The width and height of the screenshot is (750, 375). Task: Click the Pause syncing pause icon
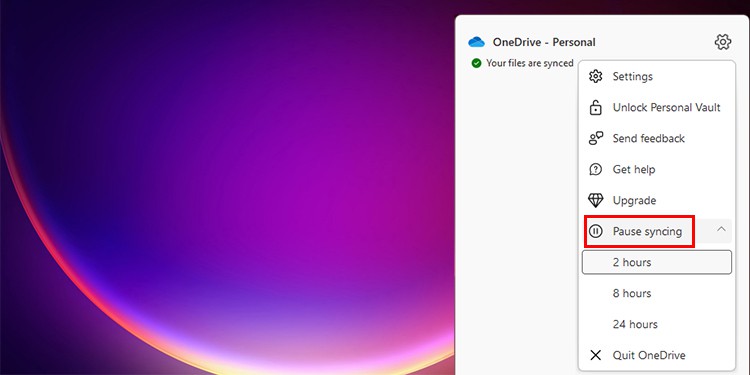(596, 232)
